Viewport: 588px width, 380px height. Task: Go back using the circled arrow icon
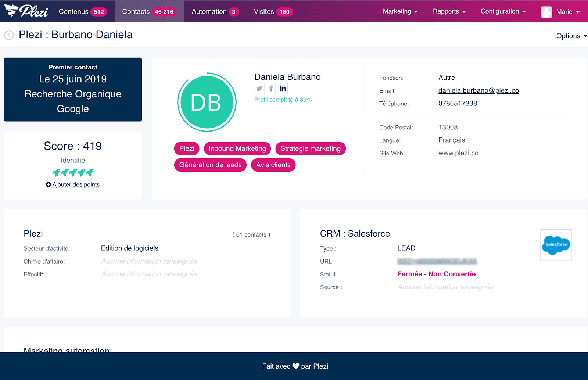(9, 35)
